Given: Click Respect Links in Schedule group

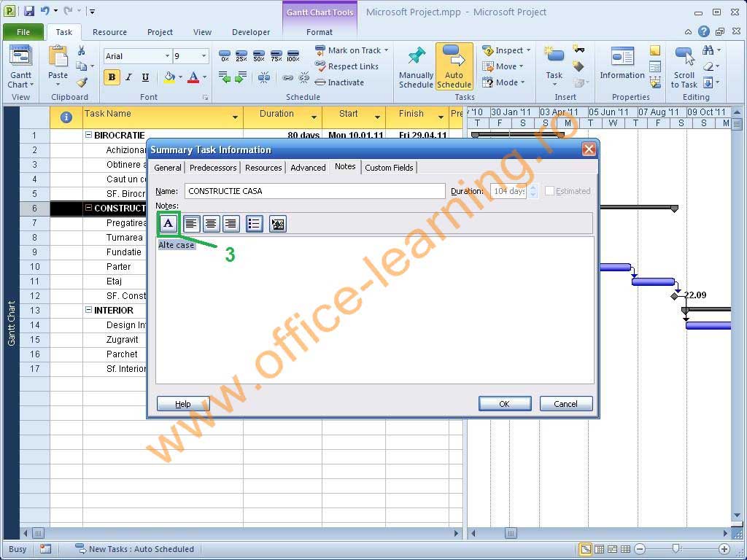Looking at the screenshot, I should tap(347, 66).
